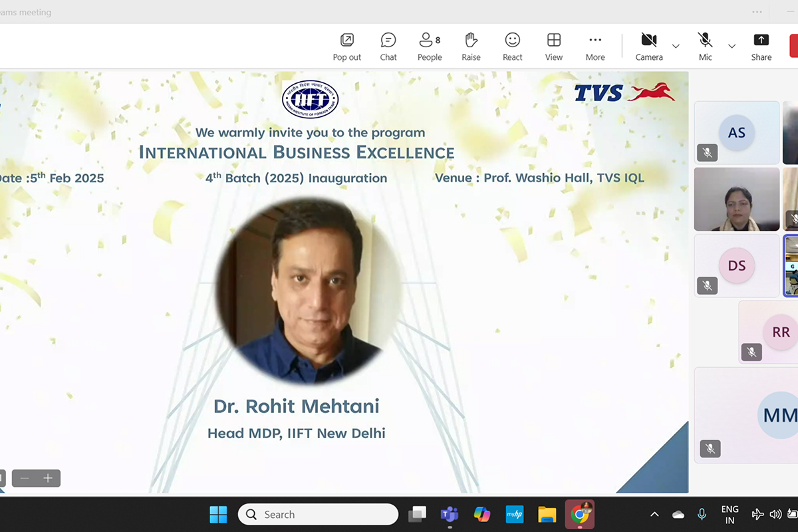Zoom out the shared content with minus
The height and width of the screenshot is (532, 798).
pyautogui.click(x=25, y=478)
